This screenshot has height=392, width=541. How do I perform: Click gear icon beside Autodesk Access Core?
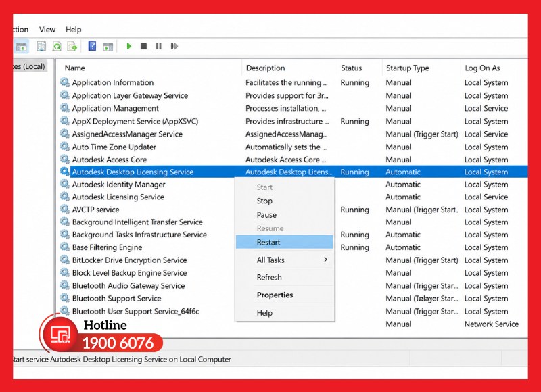[64, 159]
